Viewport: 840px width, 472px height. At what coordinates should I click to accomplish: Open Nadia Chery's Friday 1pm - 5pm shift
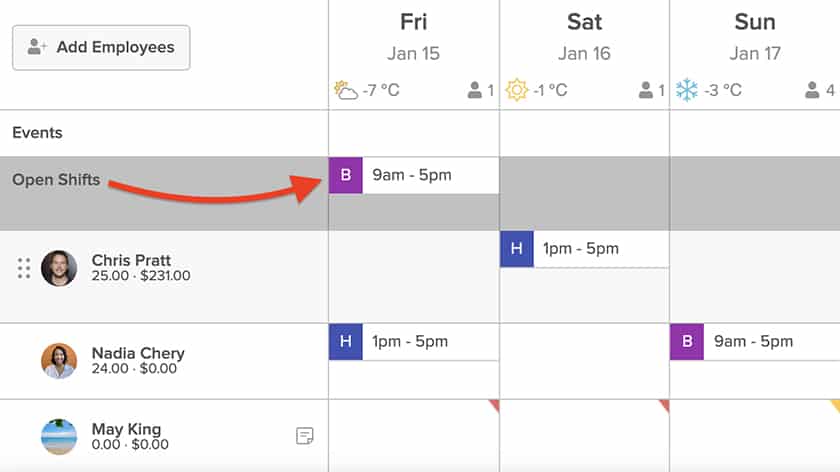coord(414,342)
